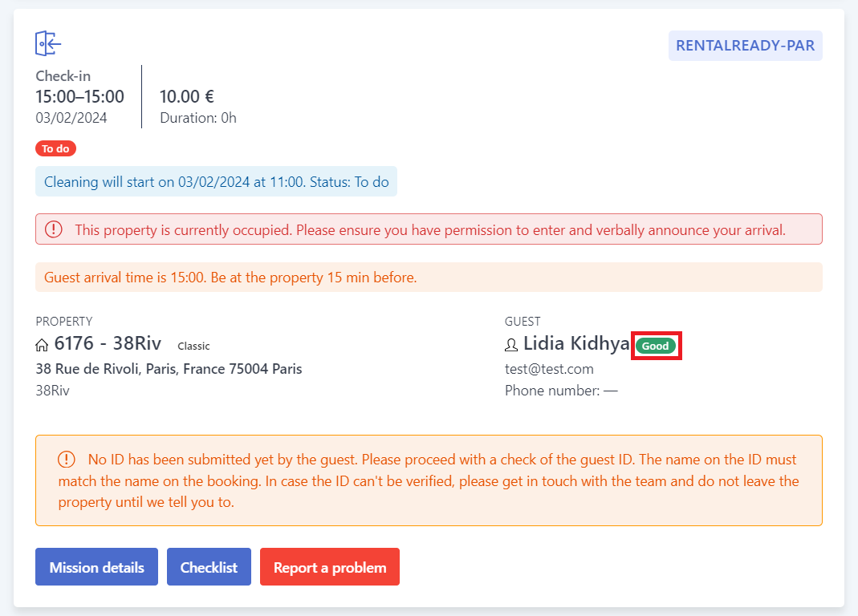Click the email test@test.com
This screenshot has width=858, height=616.
coord(549,369)
